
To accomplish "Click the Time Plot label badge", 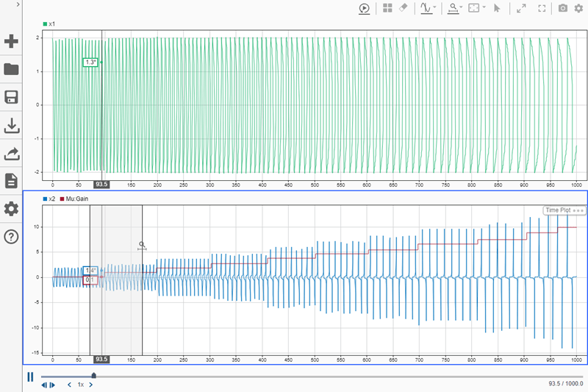I will pos(558,210).
